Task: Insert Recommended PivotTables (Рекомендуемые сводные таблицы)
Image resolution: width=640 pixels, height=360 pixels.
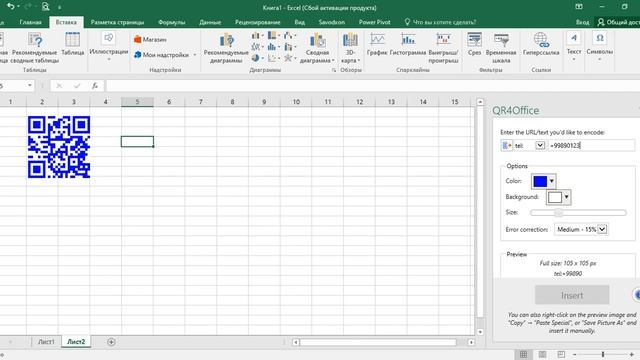Action: click(x=35, y=48)
